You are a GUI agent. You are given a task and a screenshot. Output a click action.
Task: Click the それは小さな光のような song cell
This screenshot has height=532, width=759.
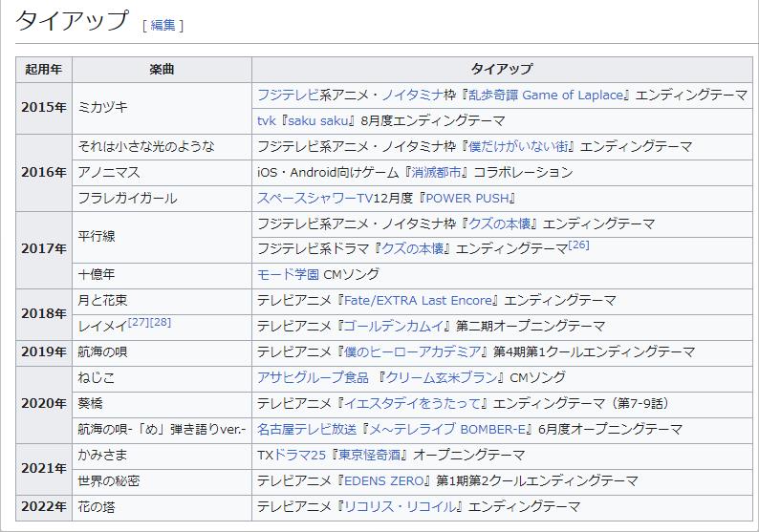(x=162, y=146)
